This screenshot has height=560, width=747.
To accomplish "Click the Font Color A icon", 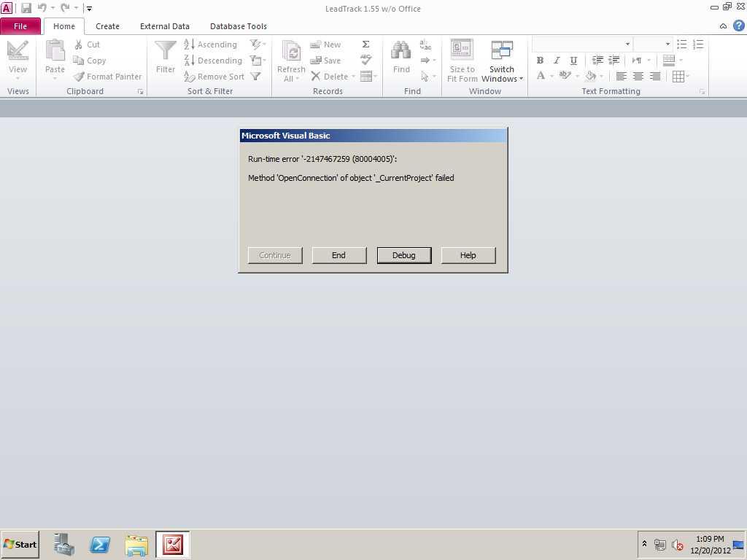I will [x=541, y=76].
